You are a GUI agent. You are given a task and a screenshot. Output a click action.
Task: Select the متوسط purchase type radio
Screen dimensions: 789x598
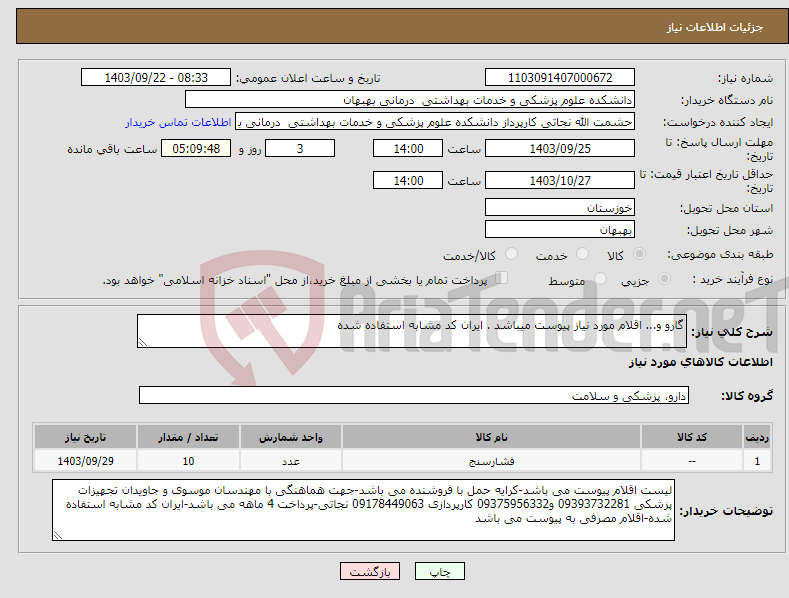[600, 279]
